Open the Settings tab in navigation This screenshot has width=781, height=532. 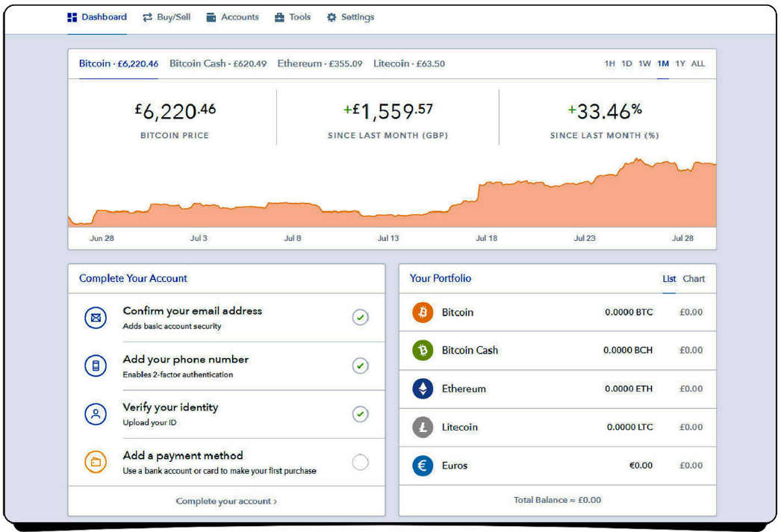pyautogui.click(x=350, y=17)
